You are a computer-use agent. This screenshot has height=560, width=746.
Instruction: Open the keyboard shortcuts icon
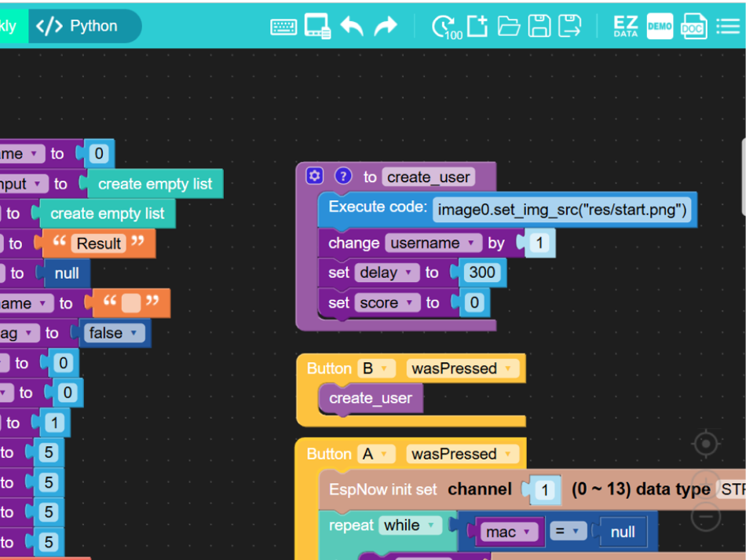pyautogui.click(x=283, y=27)
